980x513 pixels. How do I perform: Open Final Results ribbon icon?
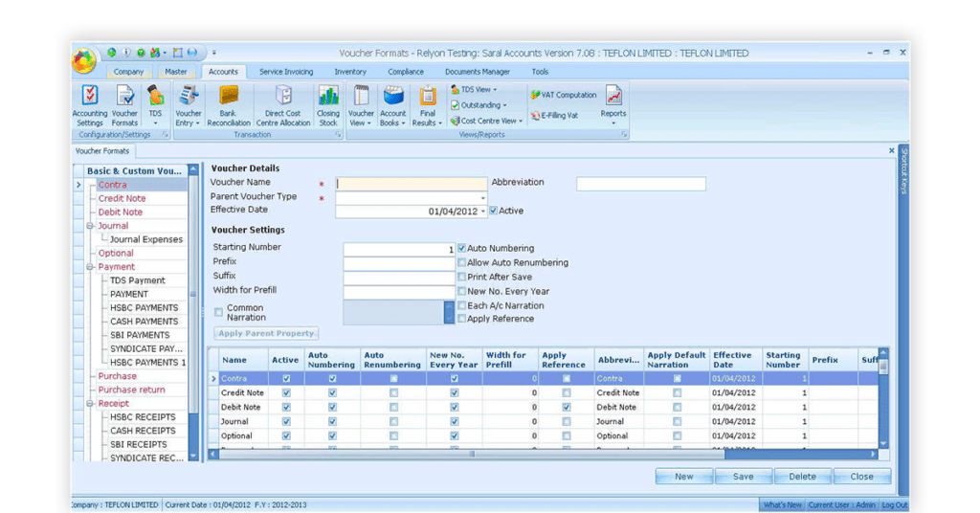tap(428, 105)
